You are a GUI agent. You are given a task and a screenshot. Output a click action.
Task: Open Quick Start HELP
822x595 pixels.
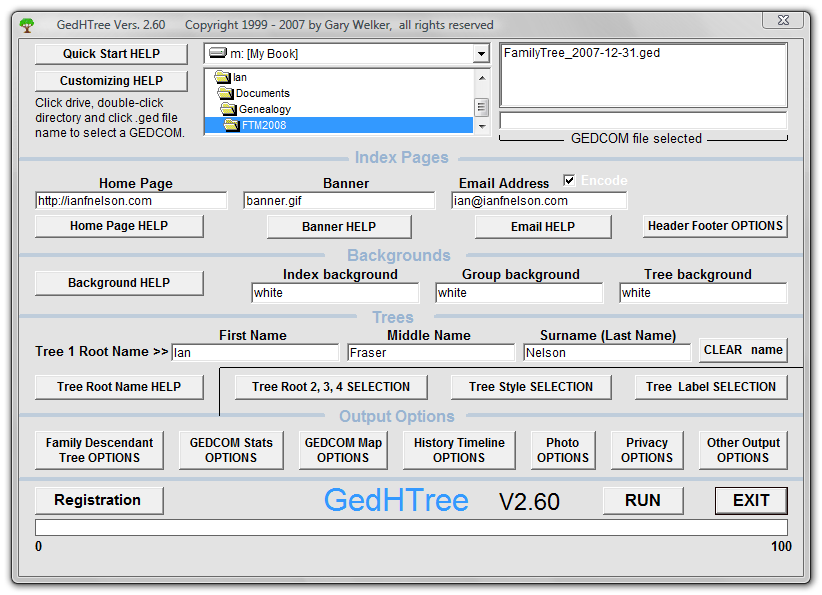tap(111, 54)
